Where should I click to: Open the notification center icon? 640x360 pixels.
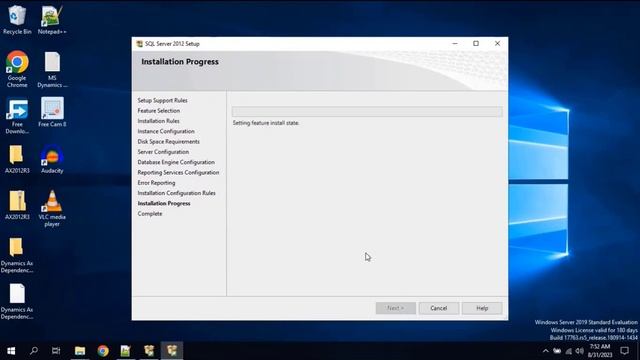click(x=624, y=351)
